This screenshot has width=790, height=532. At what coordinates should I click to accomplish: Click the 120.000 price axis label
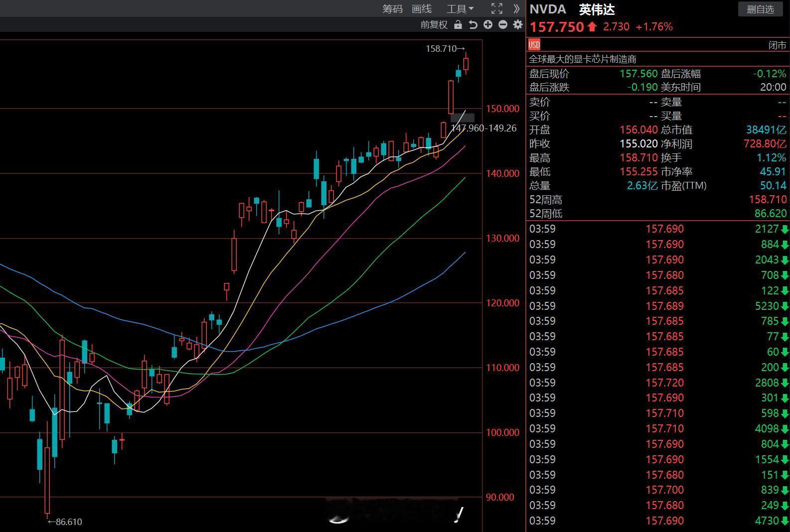pos(502,303)
